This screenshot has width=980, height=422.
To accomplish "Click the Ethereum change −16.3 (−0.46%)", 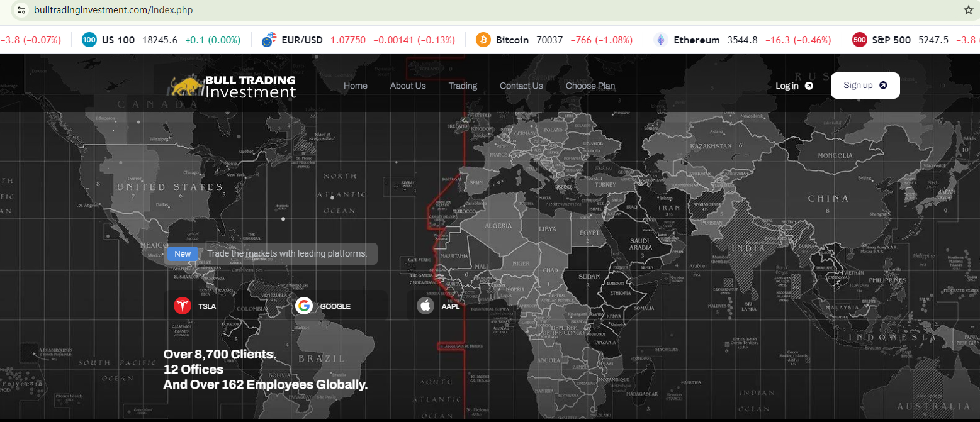I will [x=798, y=40].
